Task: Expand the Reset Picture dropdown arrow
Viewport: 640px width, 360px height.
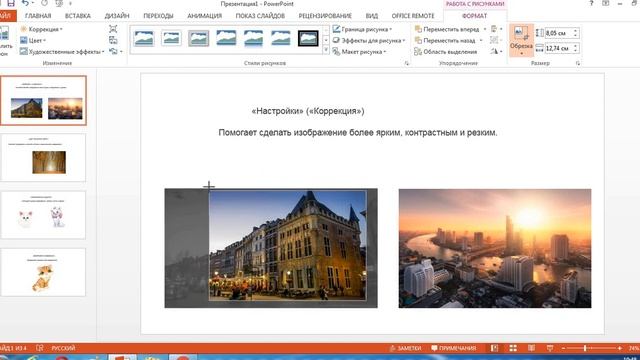Action: coord(121,51)
